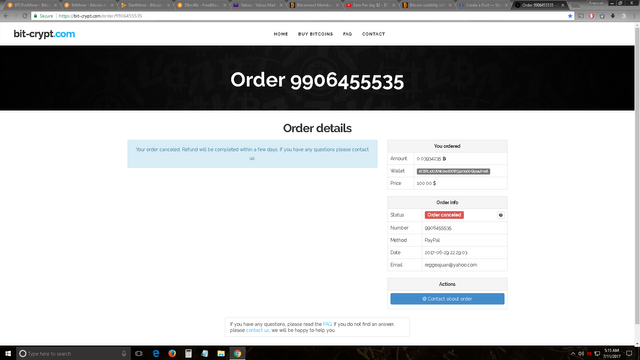
Task: Click the Amount value in You ordered
Action: tap(431, 159)
